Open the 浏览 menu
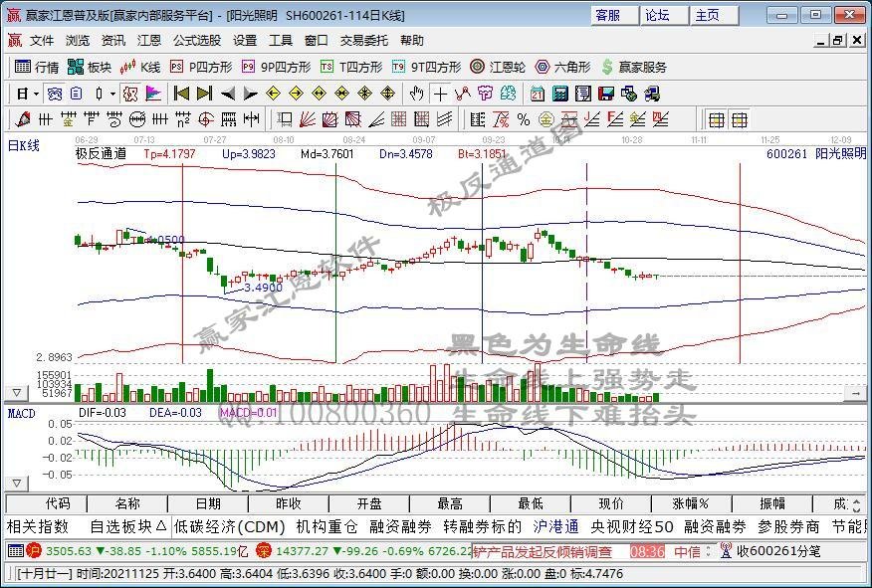This screenshot has width=872, height=588. tap(78, 41)
